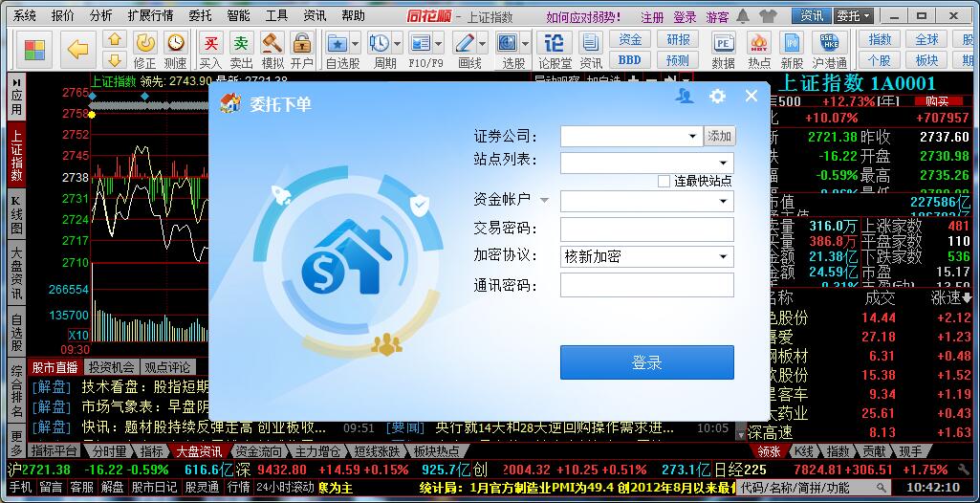The height and width of the screenshot is (503, 980).
Task: Expand the 站点列表 dropdown
Action: click(724, 164)
